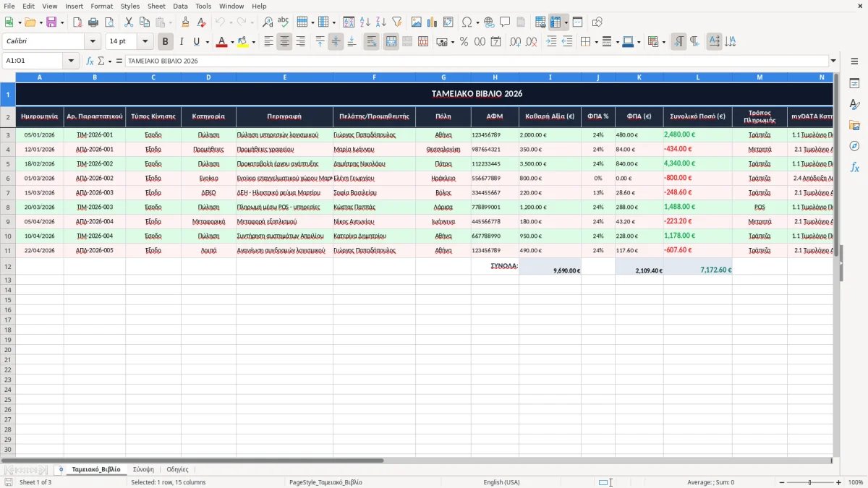
Task: Toggle Wrap Text button
Action: 371,42
